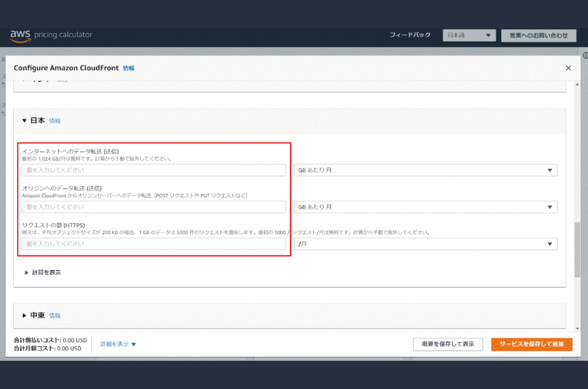Click the オリジンへのデータ転送 (送信) label
Screen dimensions: 588x389
pos(61,188)
